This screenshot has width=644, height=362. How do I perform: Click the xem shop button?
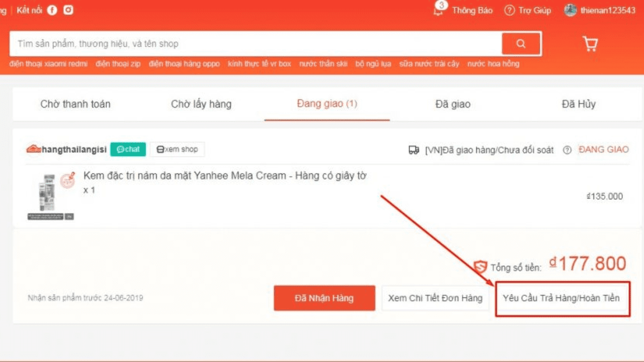tap(177, 149)
